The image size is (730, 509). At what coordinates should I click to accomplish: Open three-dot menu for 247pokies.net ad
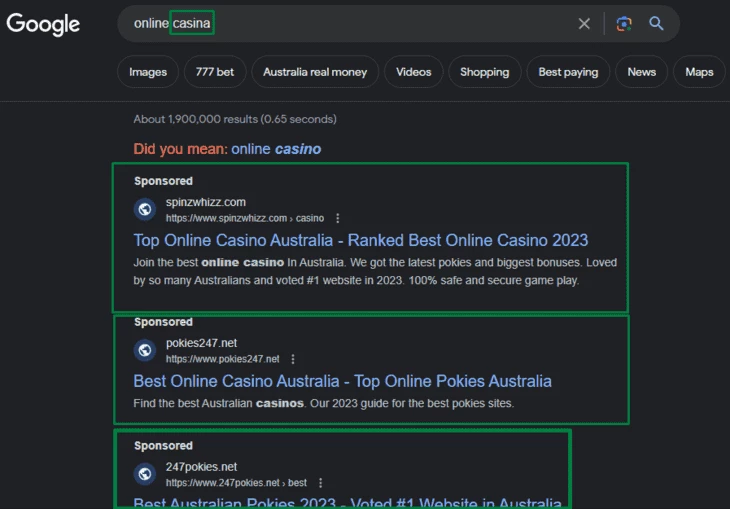click(320, 483)
